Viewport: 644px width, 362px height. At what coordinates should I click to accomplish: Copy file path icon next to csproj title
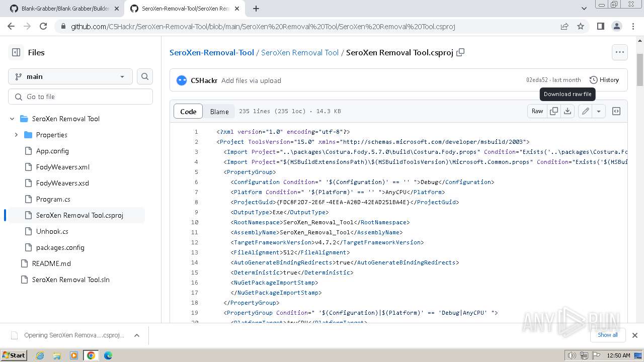pyautogui.click(x=460, y=52)
